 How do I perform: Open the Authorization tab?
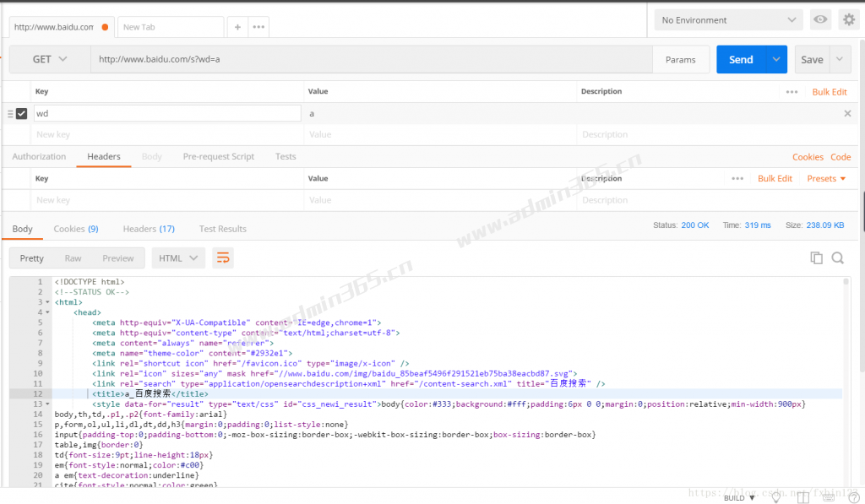click(x=39, y=157)
